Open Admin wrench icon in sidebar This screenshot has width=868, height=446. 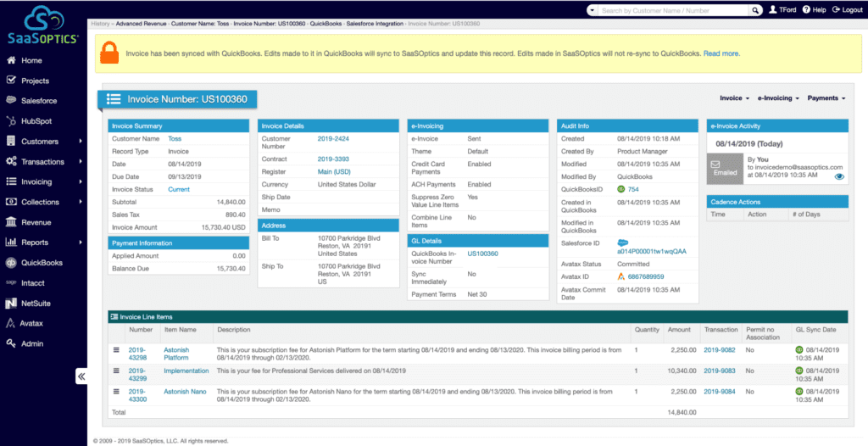pyautogui.click(x=12, y=343)
